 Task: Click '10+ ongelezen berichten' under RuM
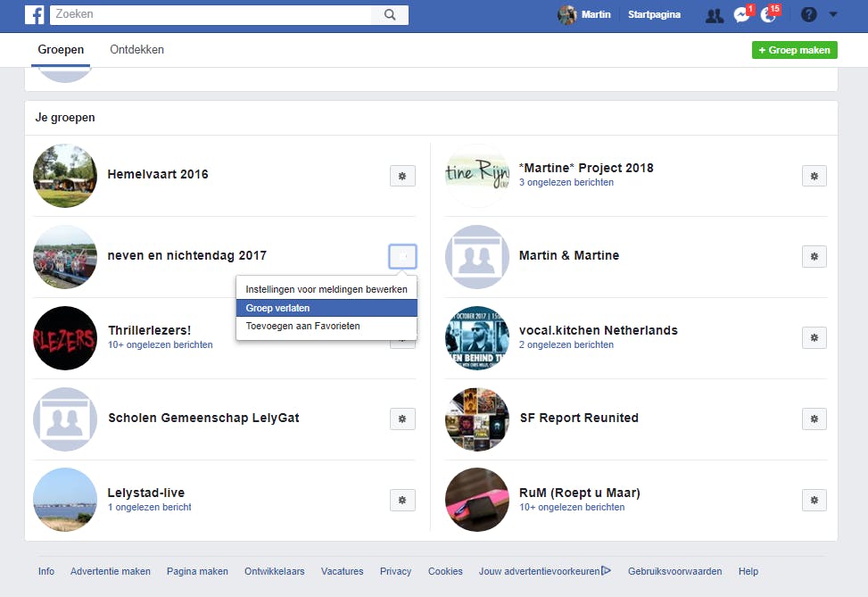572,507
